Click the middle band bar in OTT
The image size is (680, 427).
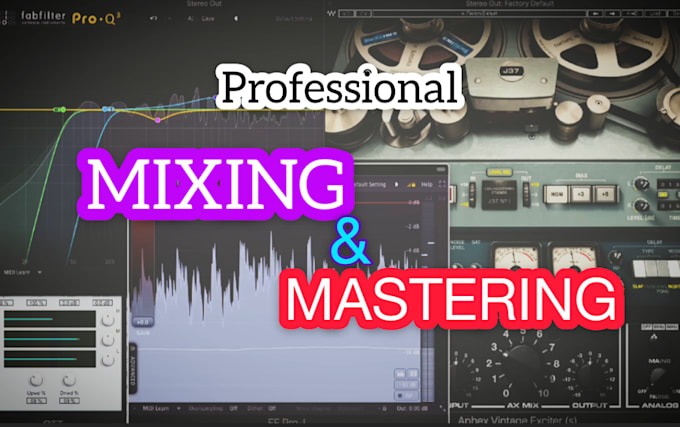[50, 339]
